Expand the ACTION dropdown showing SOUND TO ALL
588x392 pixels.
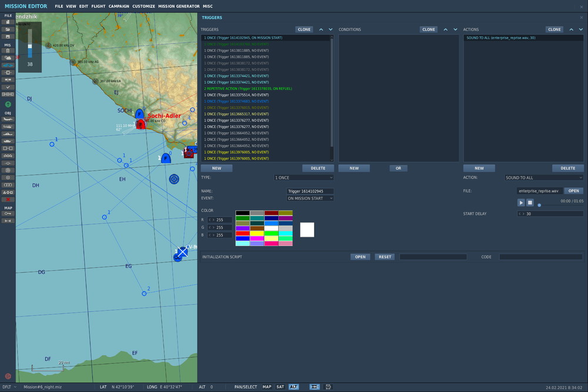point(544,177)
